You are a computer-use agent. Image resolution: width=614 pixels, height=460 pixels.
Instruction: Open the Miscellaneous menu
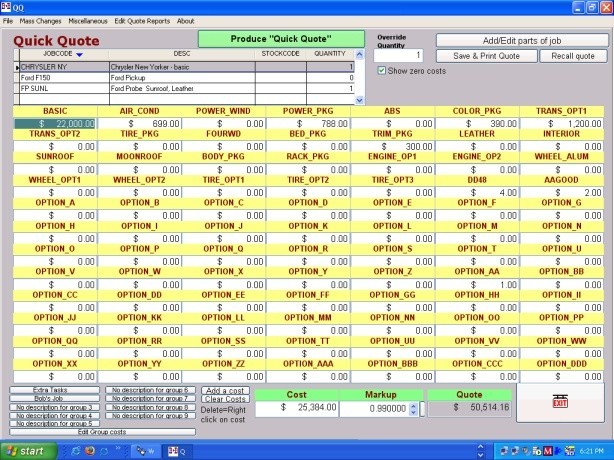pos(88,21)
